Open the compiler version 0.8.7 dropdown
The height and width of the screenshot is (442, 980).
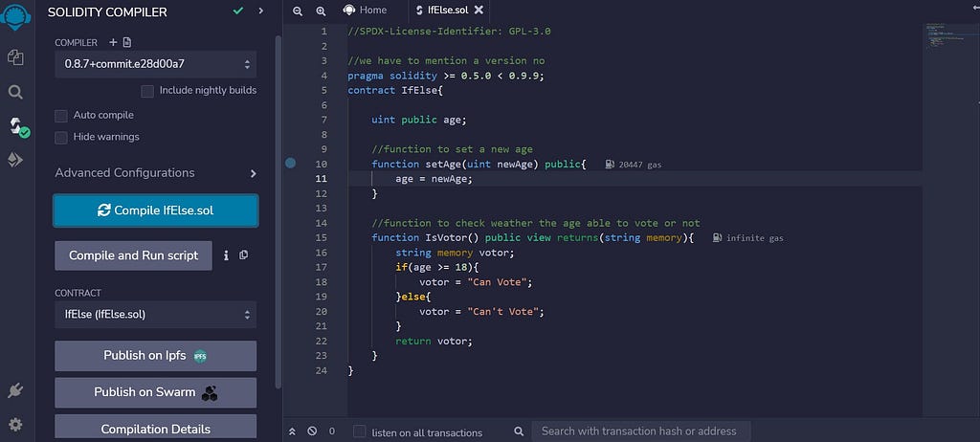(156, 64)
